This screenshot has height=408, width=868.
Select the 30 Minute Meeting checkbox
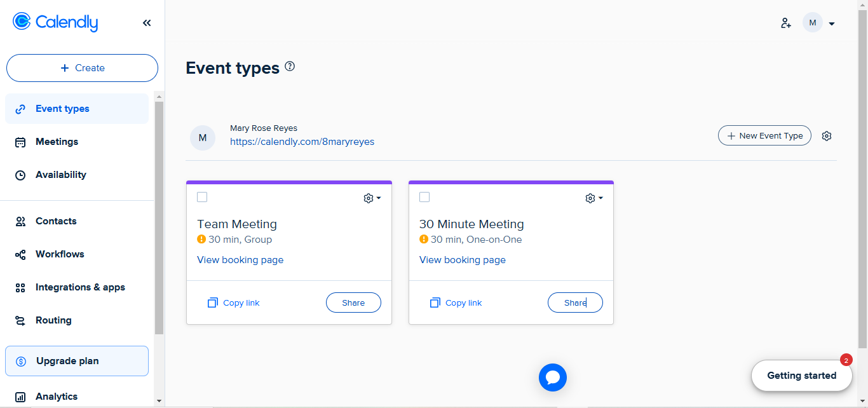[x=424, y=198]
